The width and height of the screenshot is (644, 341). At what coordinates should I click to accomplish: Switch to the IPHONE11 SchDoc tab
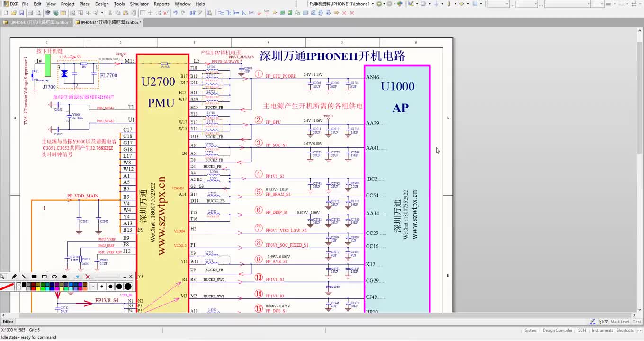108,22
